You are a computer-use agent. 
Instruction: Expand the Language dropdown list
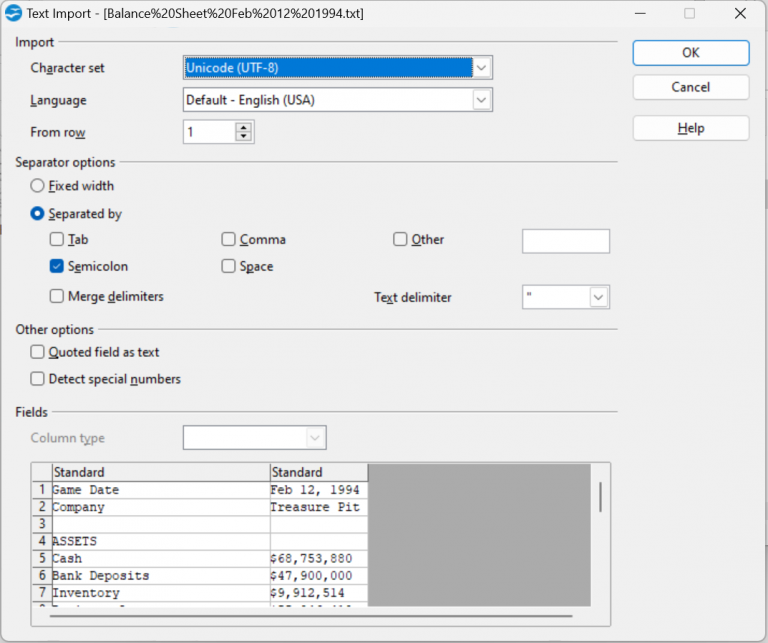click(x=482, y=101)
